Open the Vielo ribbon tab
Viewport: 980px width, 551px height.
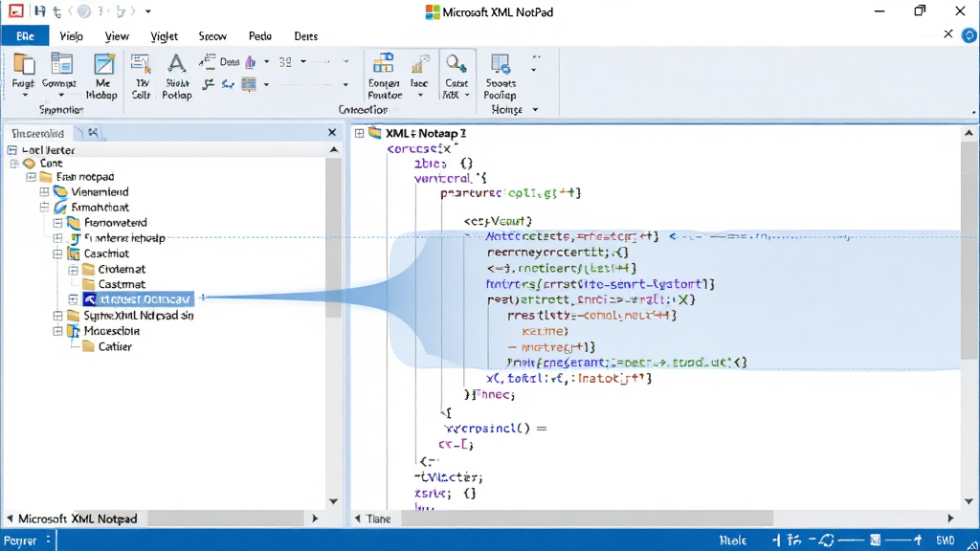pyautogui.click(x=71, y=36)
